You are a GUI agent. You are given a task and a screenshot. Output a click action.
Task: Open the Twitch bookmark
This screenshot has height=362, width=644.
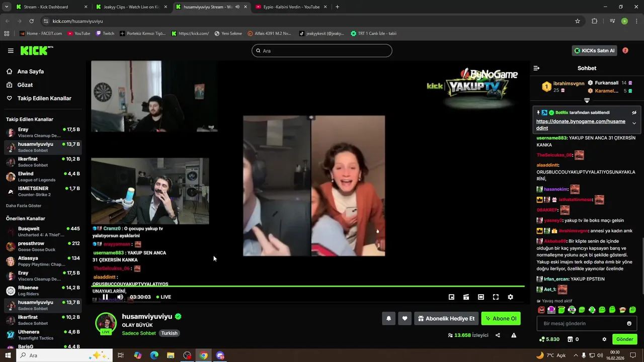[105, 34]
